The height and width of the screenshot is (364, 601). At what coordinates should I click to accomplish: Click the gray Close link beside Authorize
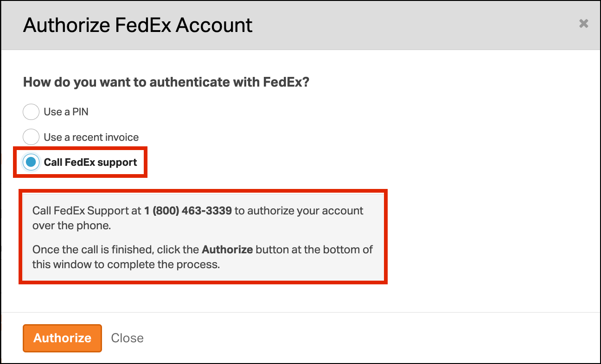click(x=128, y=338)
